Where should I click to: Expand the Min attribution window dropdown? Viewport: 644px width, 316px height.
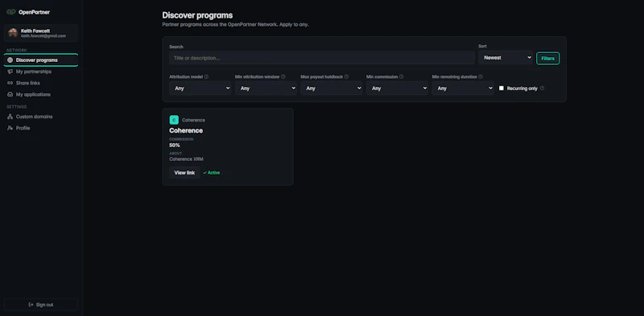pyautogui.click(x=266, y=88)
